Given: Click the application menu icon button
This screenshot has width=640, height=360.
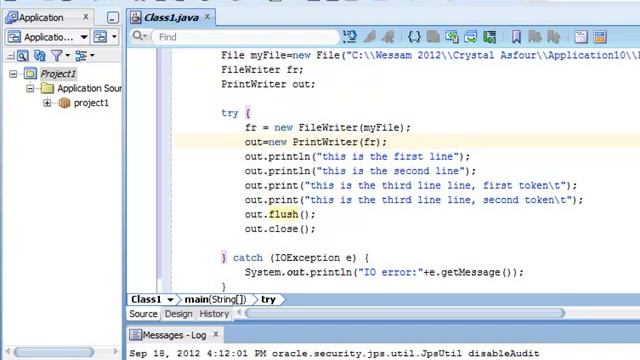Looking at the screenshot, I should pyautogui.click(x=100, y=37).
